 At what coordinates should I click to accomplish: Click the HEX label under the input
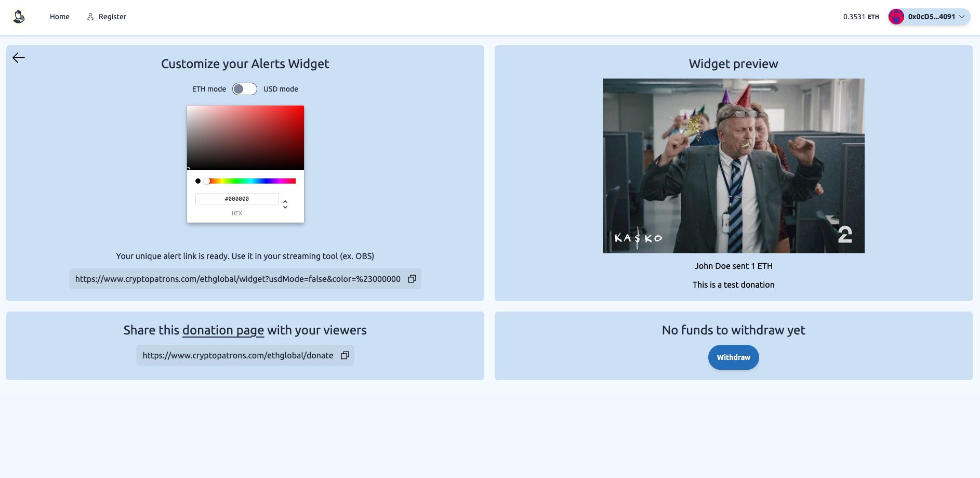(x=237, y=213)
